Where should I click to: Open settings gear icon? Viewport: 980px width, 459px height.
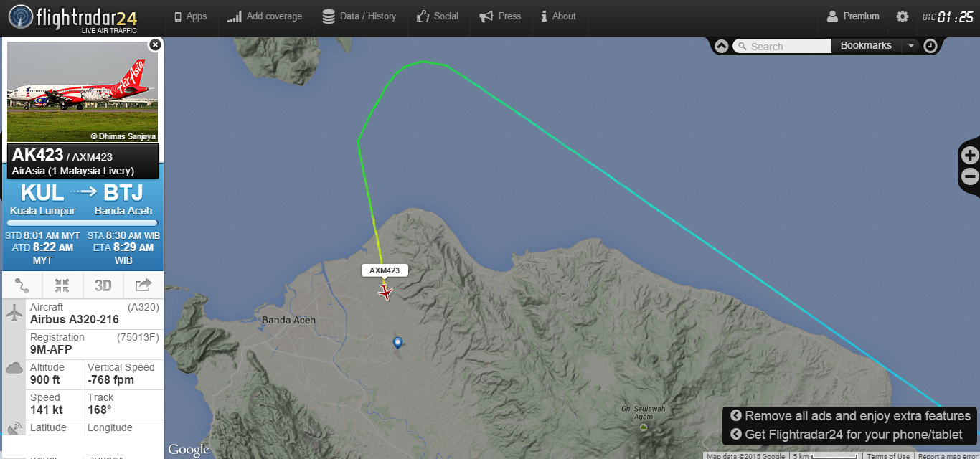click(903, 16)
